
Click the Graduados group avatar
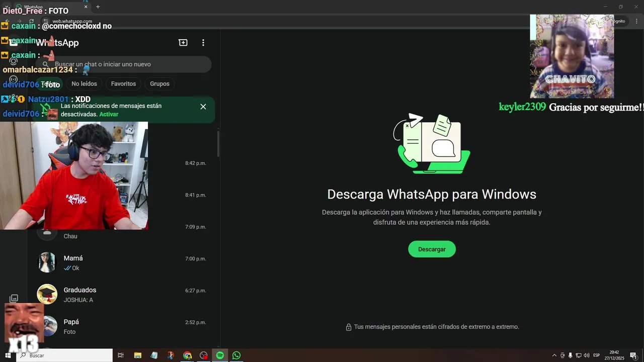(x=47, y=295)
